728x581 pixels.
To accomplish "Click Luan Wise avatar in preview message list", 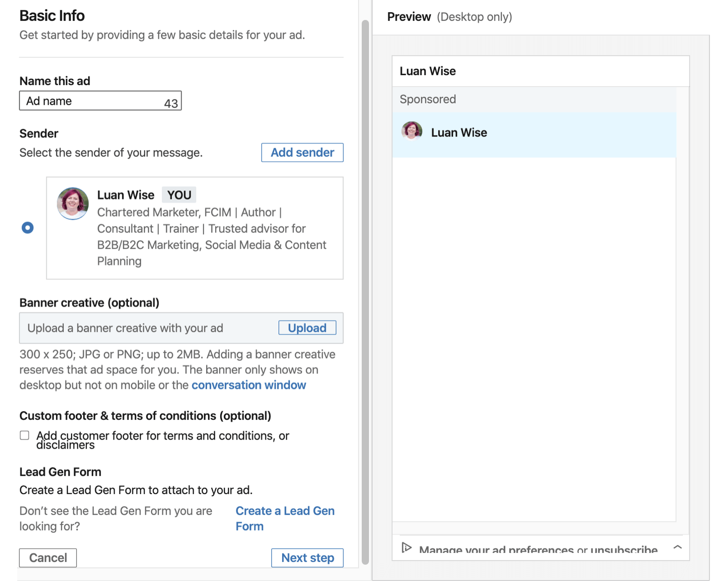I will pyautogui.click(x=411, y=132).
